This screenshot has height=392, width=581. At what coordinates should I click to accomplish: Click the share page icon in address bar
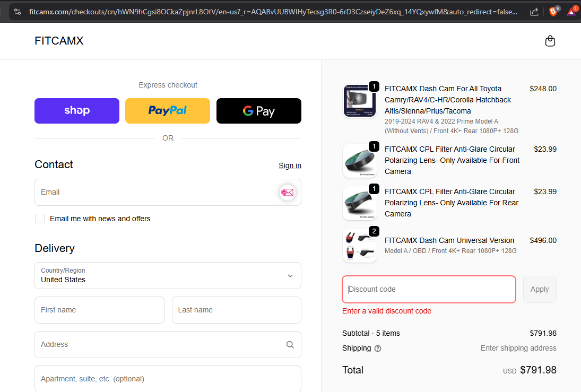(x=534, y=12)
